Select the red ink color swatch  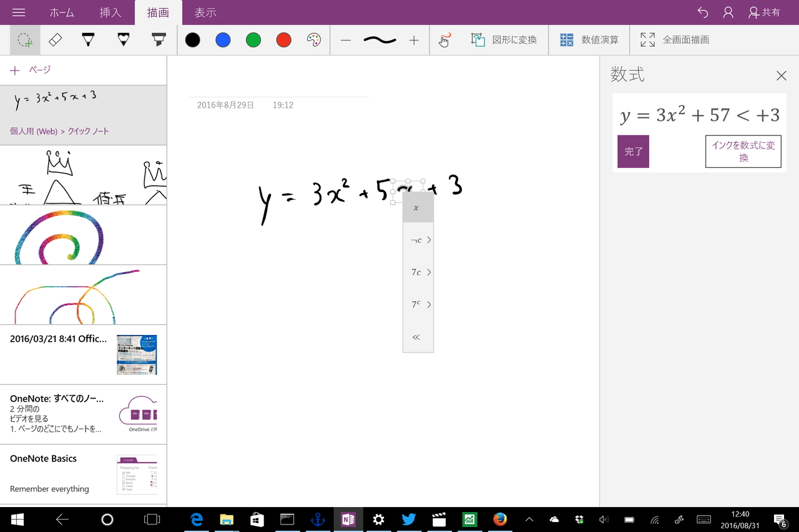click(x=283, y=39)
